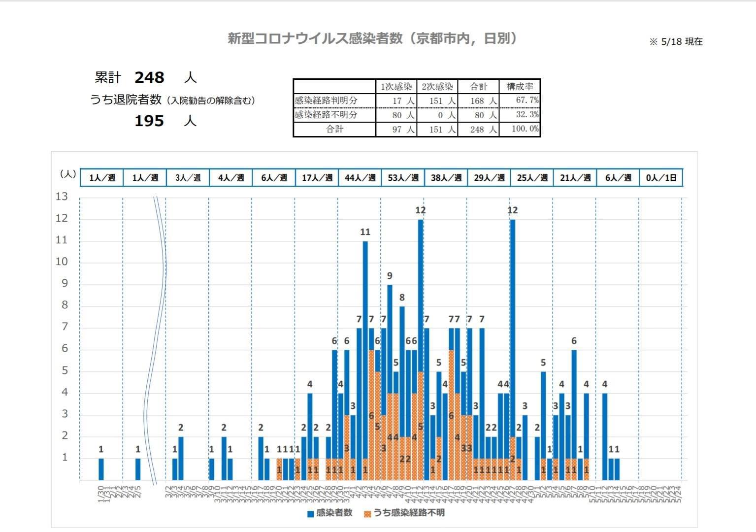Click the blue 感染者数 legend marker
The width and height of the screenshot is (756, 532).
[x=311, y=514]
